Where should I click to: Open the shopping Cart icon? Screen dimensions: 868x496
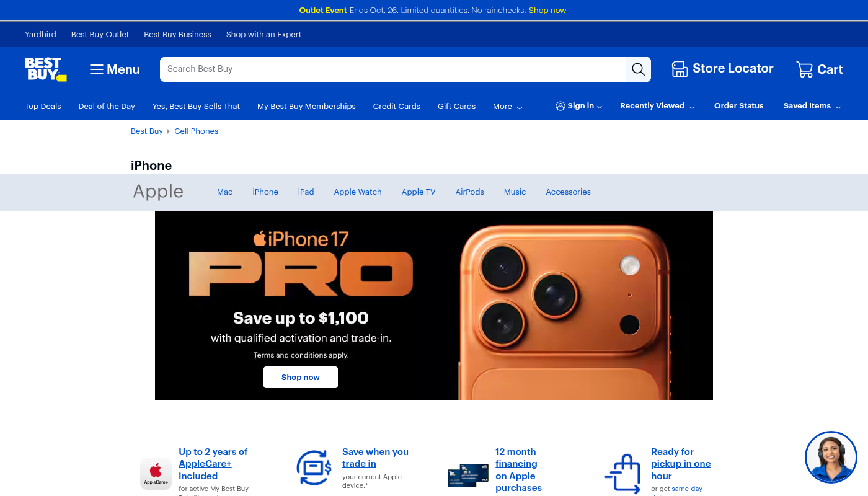pyautogui.click(x=804, y=69)
